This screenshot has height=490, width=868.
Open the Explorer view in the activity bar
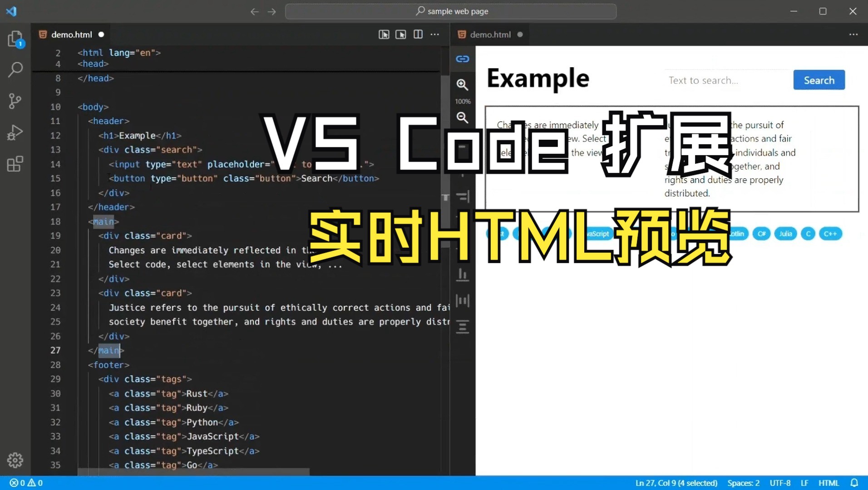tap(15, 39)
